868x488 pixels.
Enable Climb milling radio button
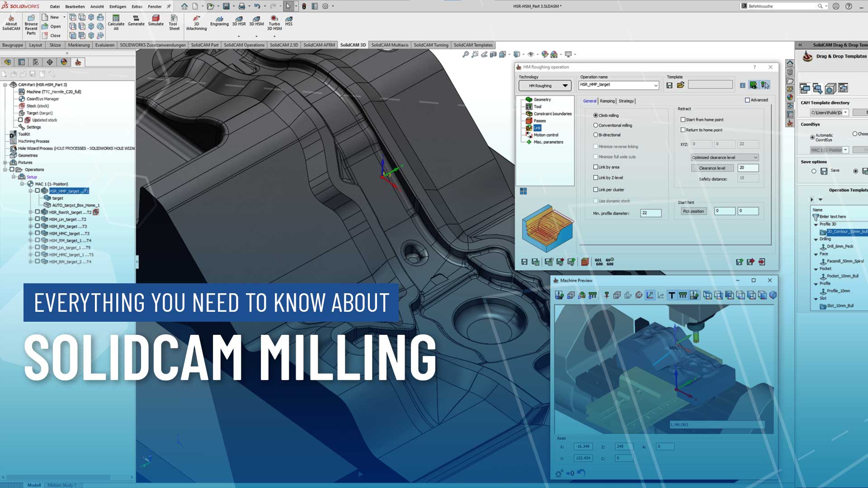[596, 115]
